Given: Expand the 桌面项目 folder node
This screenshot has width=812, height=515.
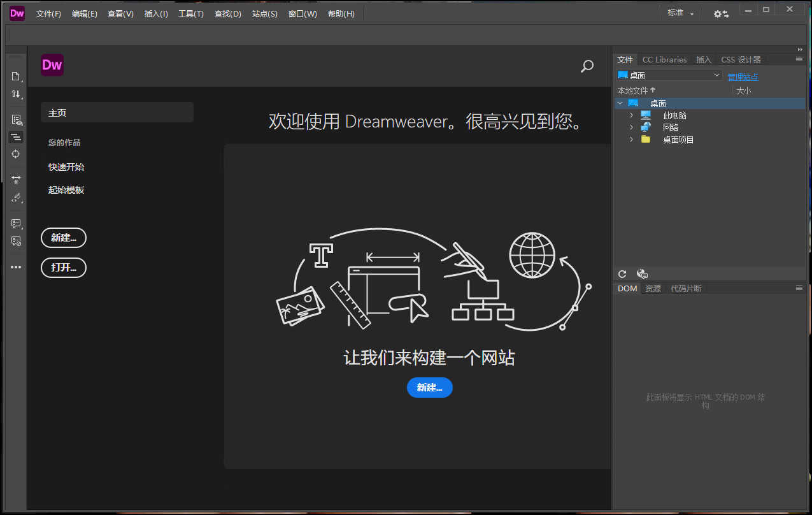Looking at the screenshot, I should pos(631,140).
